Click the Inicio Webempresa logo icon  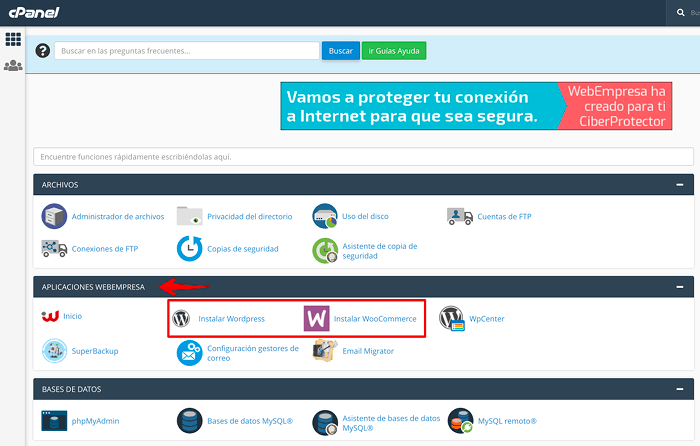[50, 316]
